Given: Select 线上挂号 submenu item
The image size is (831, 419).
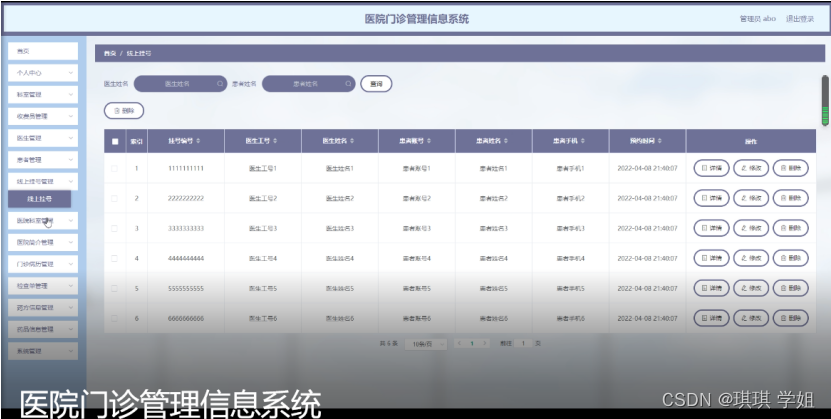Looking at the screenshot, I should [x=39, y=199].
